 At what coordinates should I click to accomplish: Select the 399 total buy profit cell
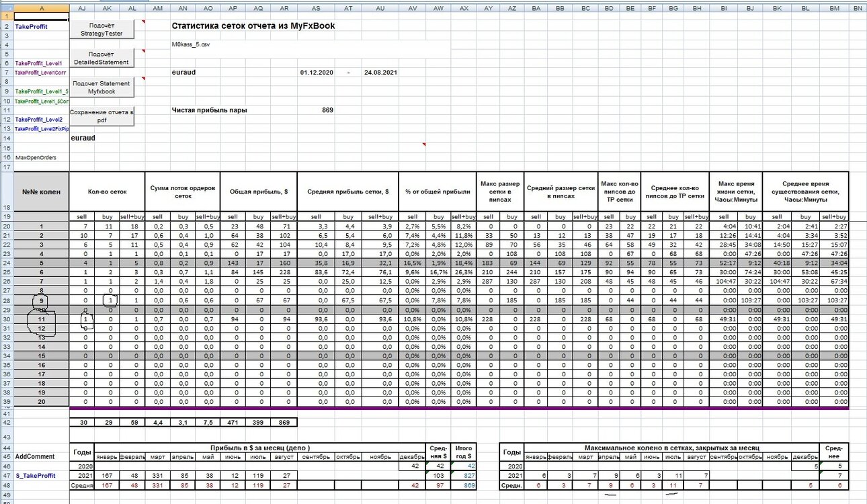(x=259, y=421)
